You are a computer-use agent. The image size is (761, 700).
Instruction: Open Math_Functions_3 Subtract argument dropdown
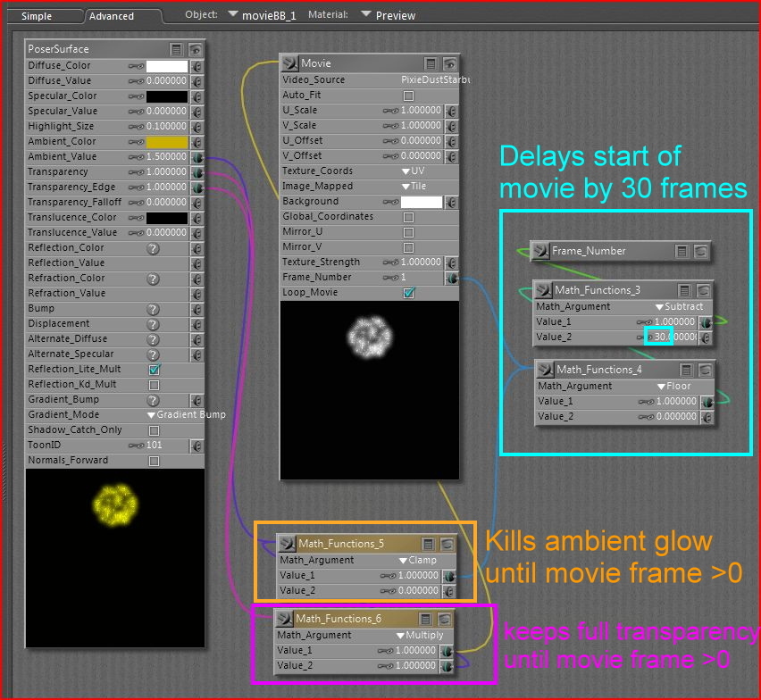click(x=679, y=306)
